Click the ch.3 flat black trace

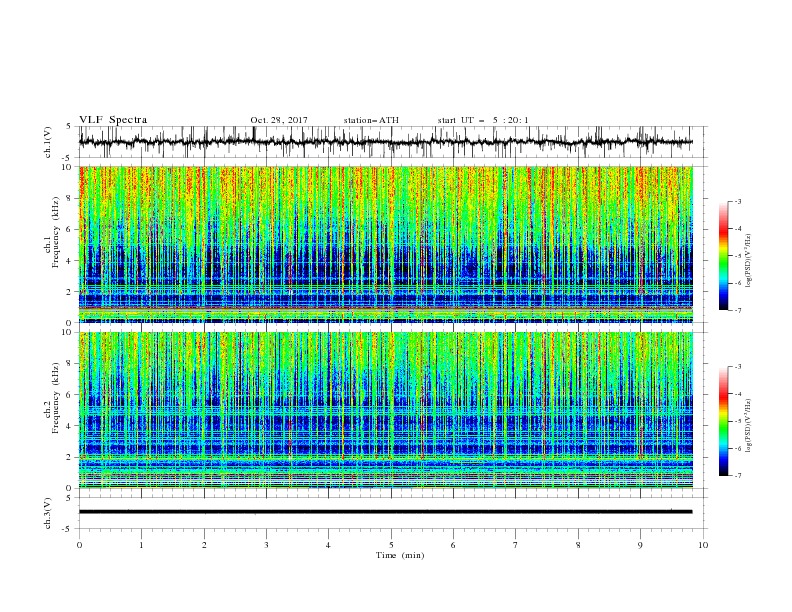385,512
